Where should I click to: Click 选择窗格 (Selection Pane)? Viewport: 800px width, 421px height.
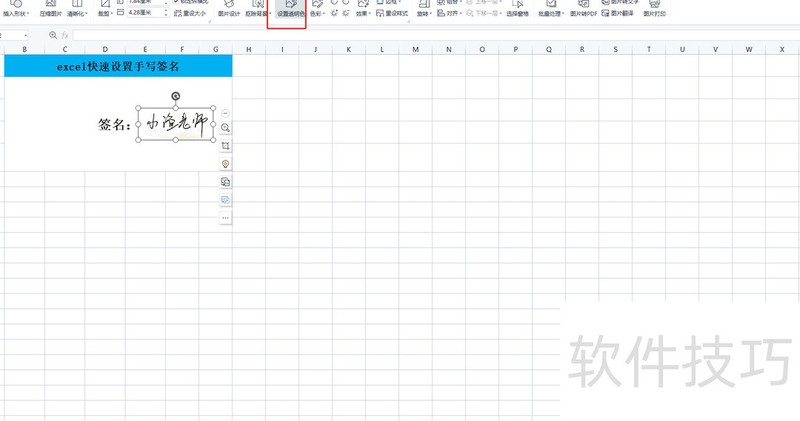pyautogui.click(x=517, y=8)
